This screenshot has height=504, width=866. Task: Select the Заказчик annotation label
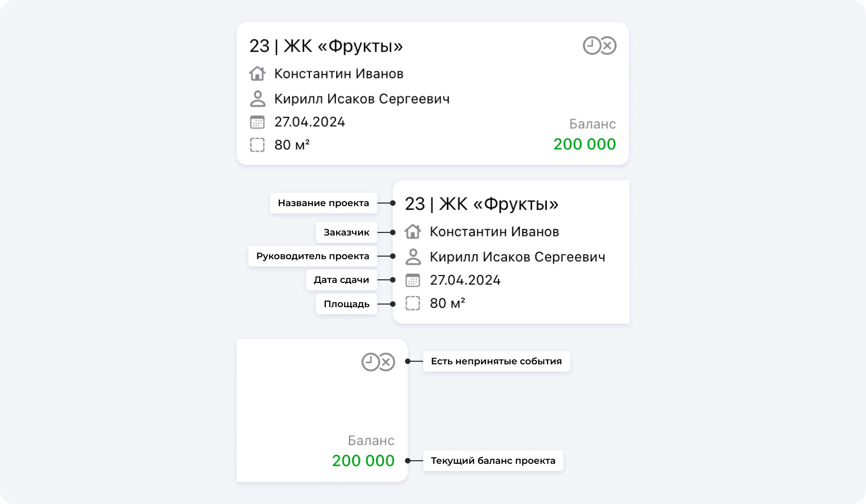click(346, 232)
